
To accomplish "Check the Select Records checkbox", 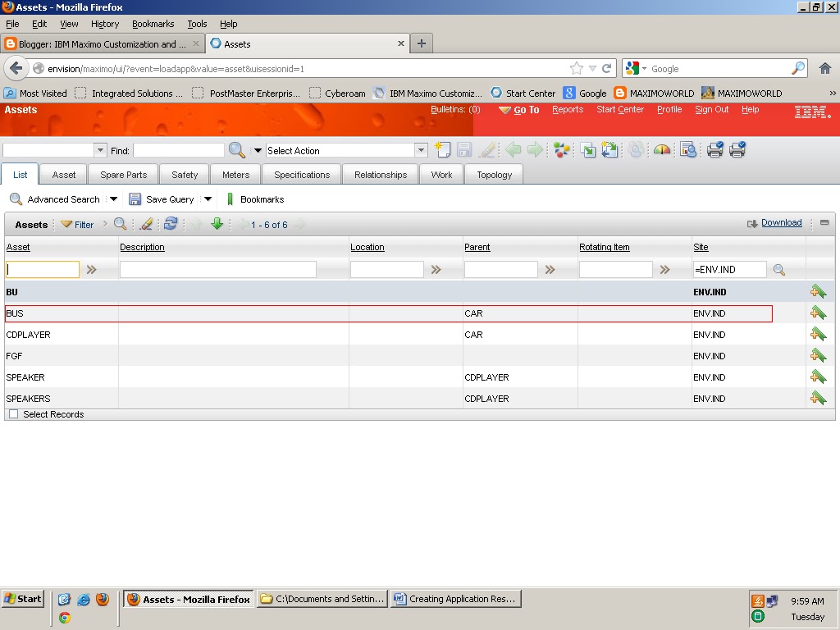I will pyautogui.click(x=13, y=414).
